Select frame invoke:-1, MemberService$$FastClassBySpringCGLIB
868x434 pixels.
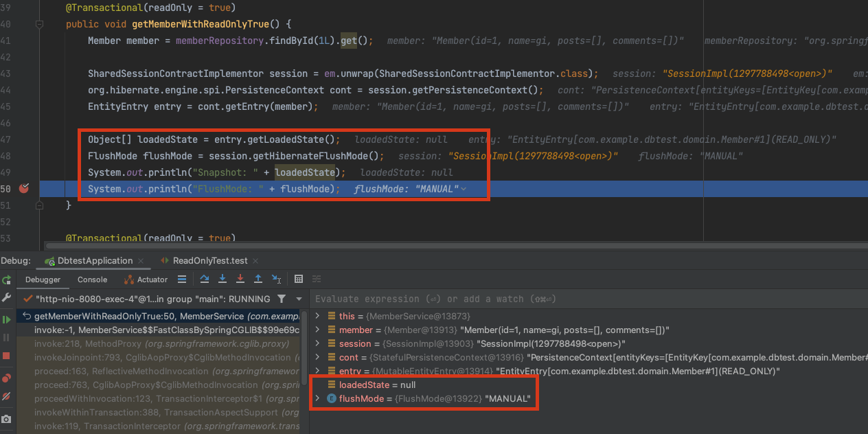pyautogui.click(x=159, y=330)
